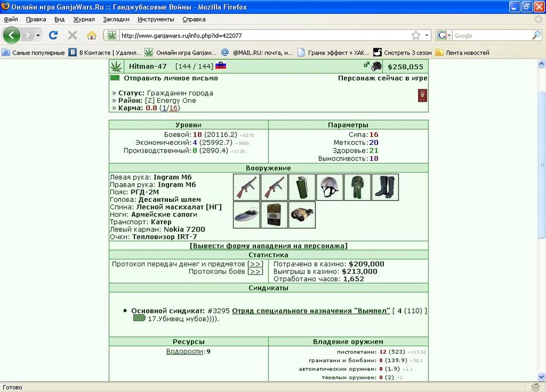
Task: Open the Google search engine selector dropdown
Action: [444, 35]
